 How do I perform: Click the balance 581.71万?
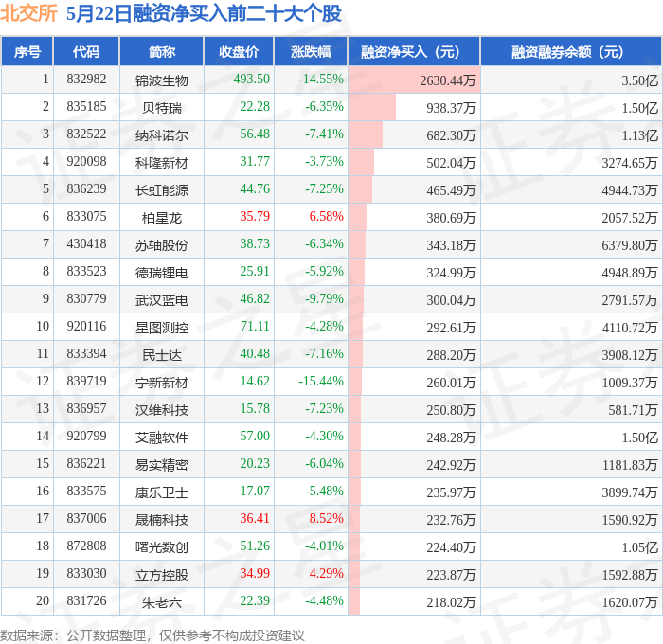[633, 410]
